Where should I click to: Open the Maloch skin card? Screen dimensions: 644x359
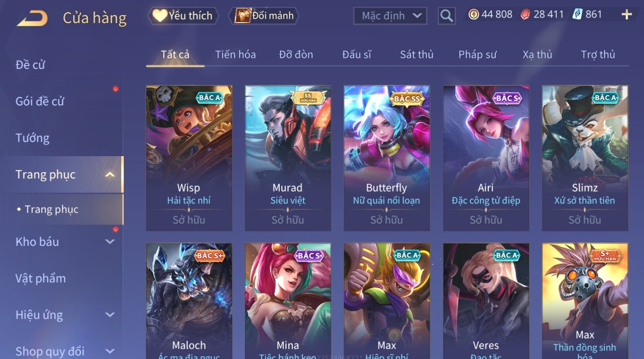[189, 301]
